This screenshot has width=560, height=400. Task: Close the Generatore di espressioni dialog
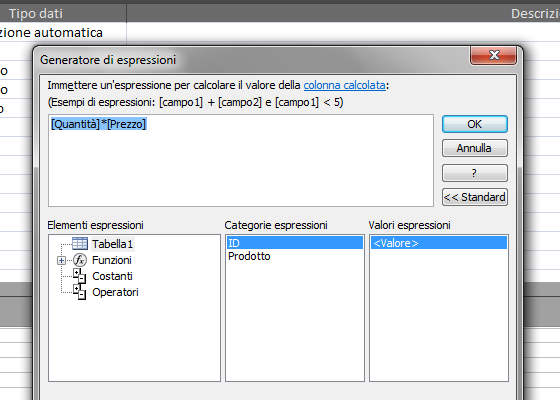494,55
